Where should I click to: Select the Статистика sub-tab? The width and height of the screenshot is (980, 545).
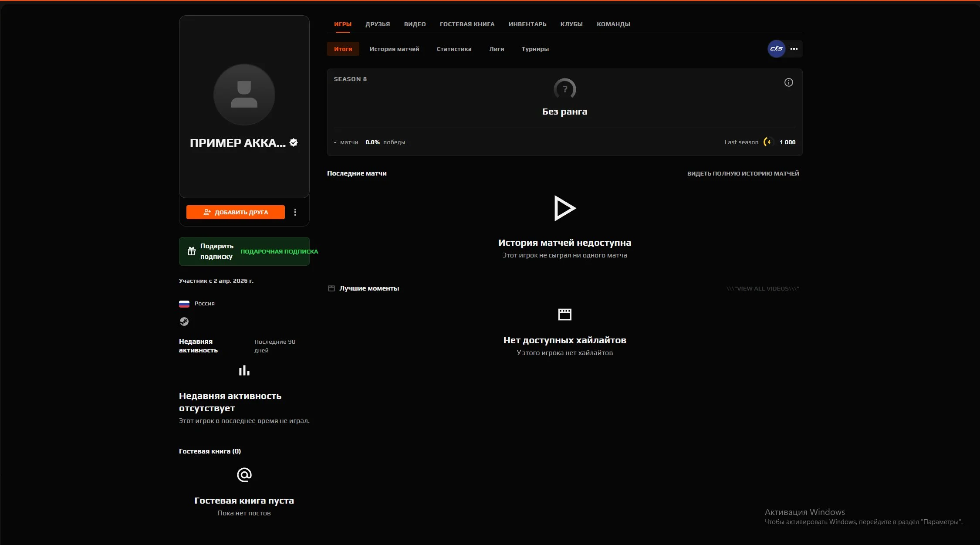(454, 49)
